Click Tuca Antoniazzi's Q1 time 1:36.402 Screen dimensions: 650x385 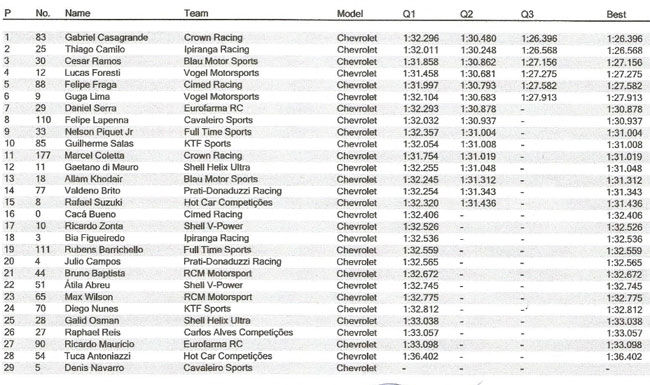coord(421,356)
